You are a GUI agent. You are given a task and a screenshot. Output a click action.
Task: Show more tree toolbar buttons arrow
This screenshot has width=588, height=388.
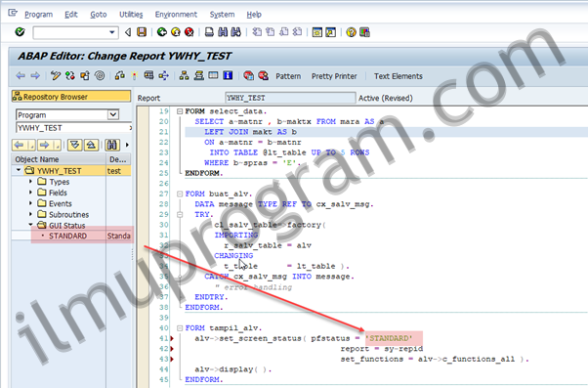pos(128,145)
